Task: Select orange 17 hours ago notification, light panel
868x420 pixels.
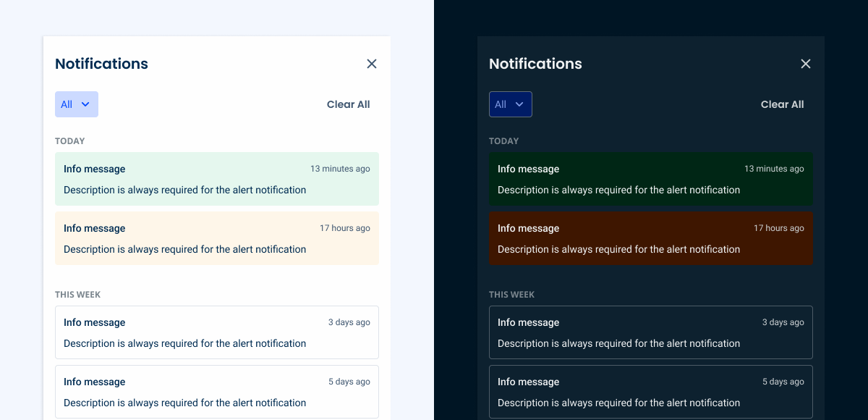Action: pos(217,238)
